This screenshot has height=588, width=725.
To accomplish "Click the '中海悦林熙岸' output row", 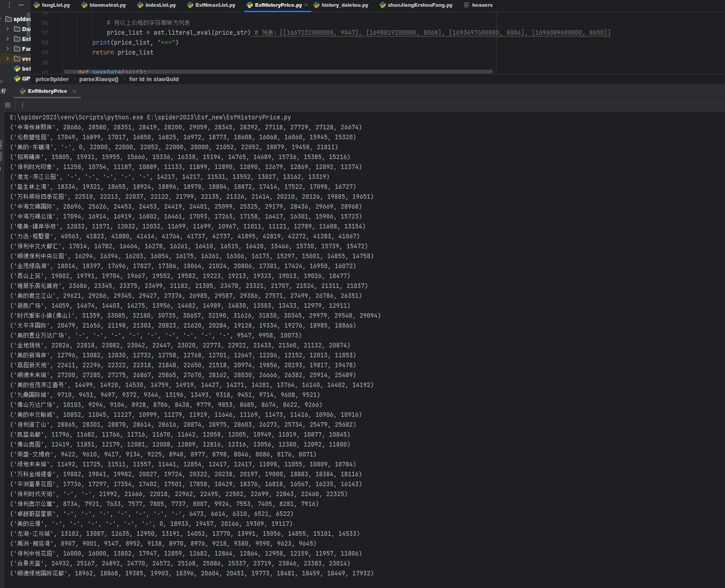I will 186,128.
